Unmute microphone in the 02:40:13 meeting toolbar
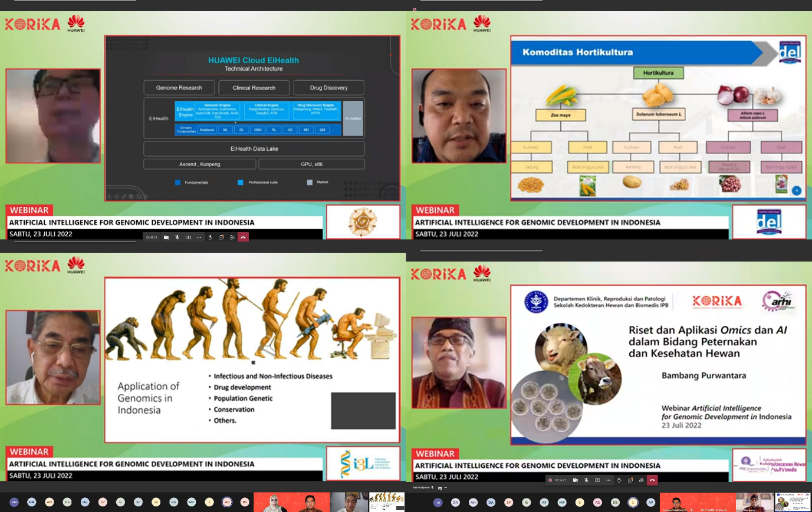 point(177,237)
